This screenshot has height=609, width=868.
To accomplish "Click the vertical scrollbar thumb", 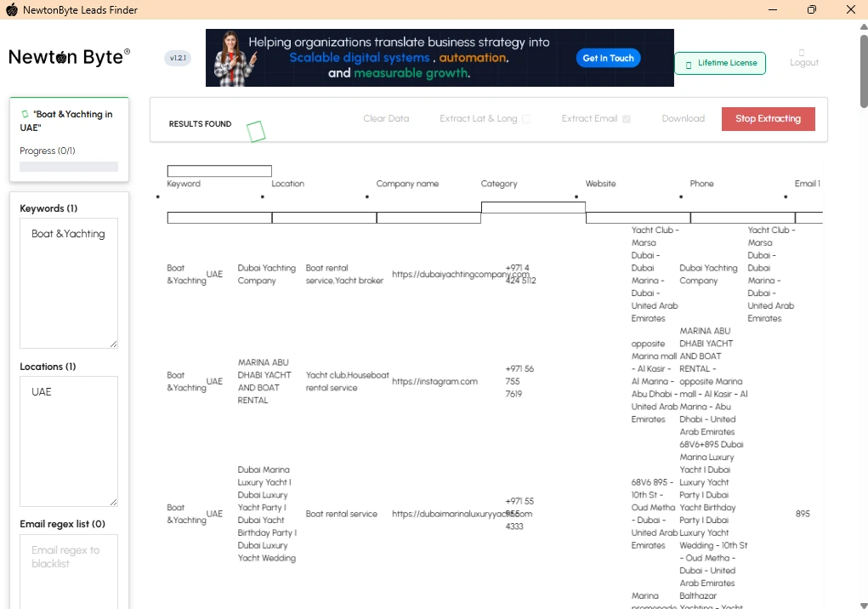I will click(x=864, y=71).
